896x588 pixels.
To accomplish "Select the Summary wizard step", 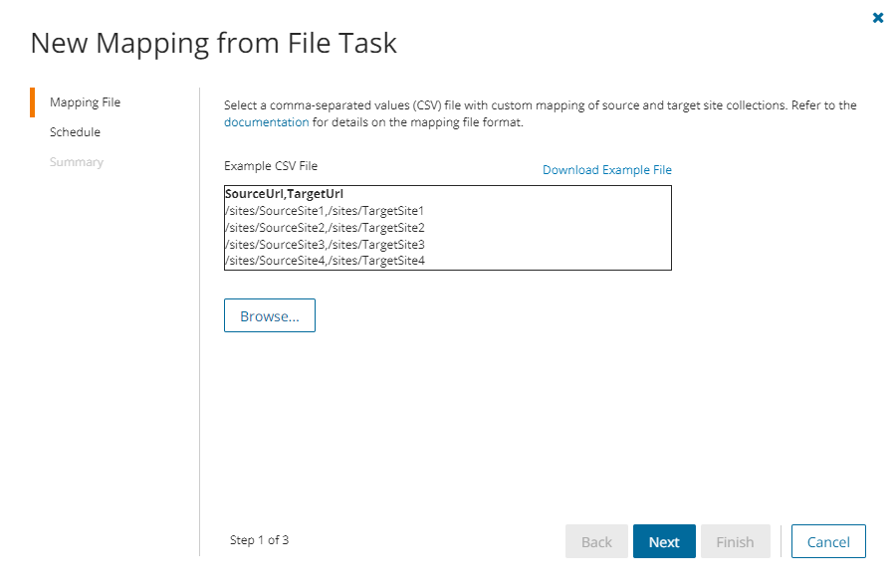I will coord(77,162).
